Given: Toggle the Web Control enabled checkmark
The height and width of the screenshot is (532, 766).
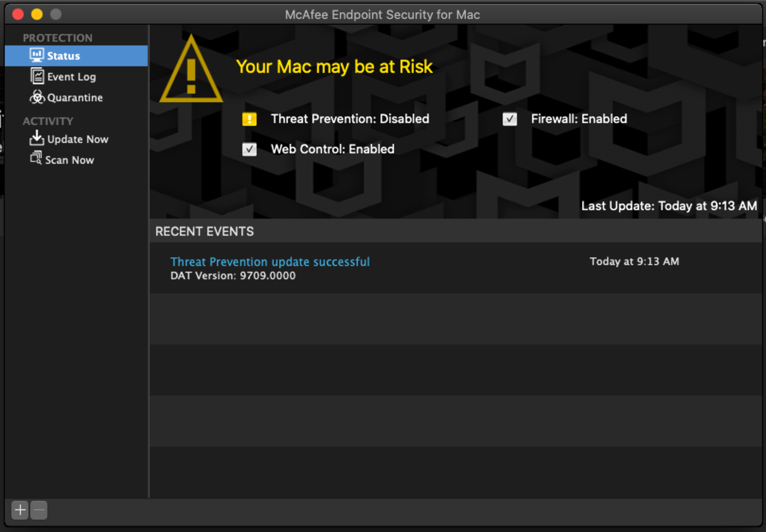Looking at the screenshot, I should [x=249, y=149].
